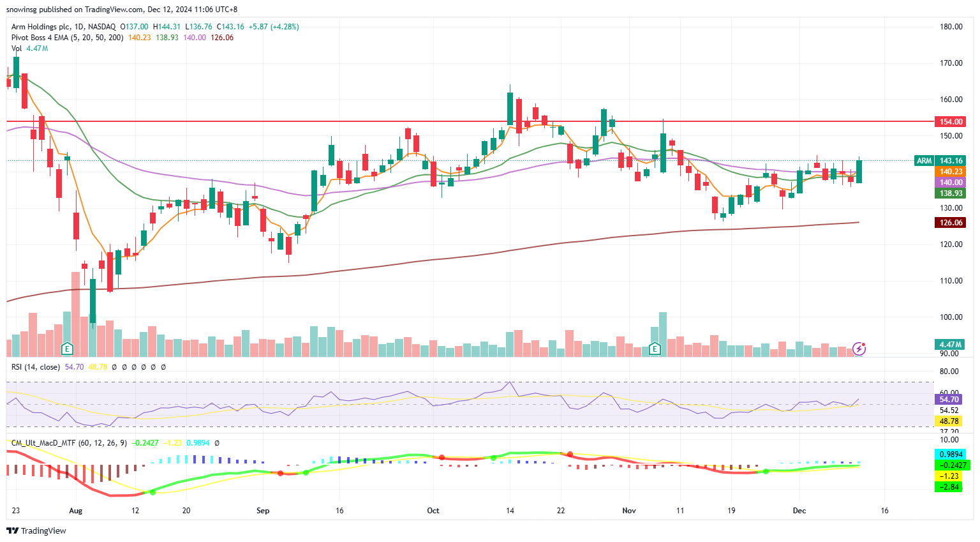
Task: Select the latest green candle at 143.16
Action: coord(859,171)
